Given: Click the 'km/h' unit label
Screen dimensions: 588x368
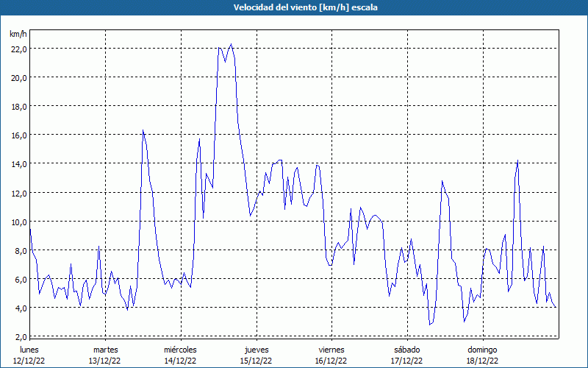Looking at the screenshot, I should (18, 34).
